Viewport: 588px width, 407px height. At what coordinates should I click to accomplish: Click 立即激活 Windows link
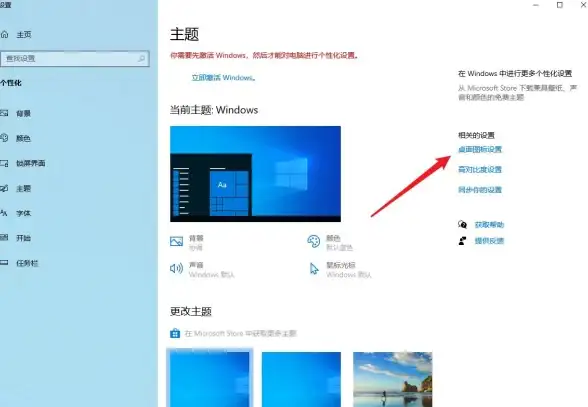(224, 78)
